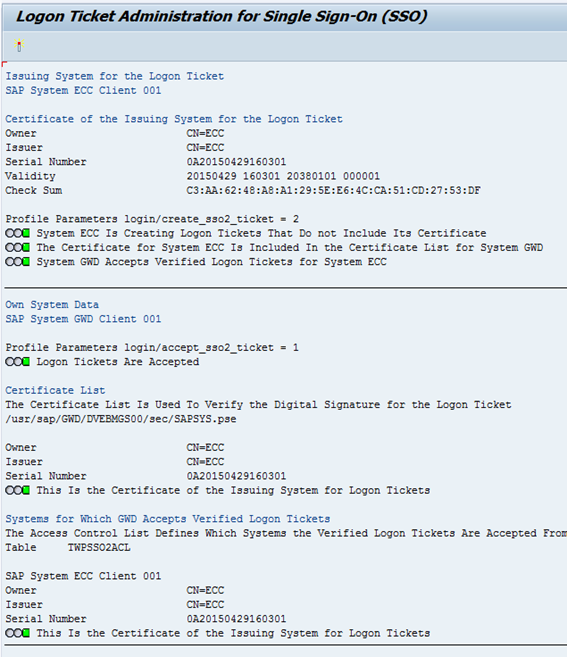Click 'Systems for Which GWD Accepts Verified Logon Tickets'
Image resolution: width=567 pixels, height=657 pixels.
tap(168, 519)
